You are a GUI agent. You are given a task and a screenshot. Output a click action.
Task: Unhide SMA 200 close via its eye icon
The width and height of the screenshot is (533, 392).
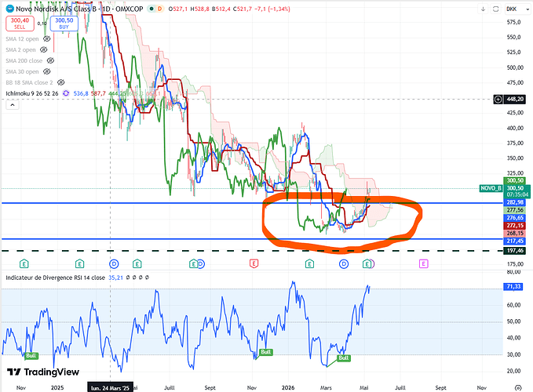(50, 60)
